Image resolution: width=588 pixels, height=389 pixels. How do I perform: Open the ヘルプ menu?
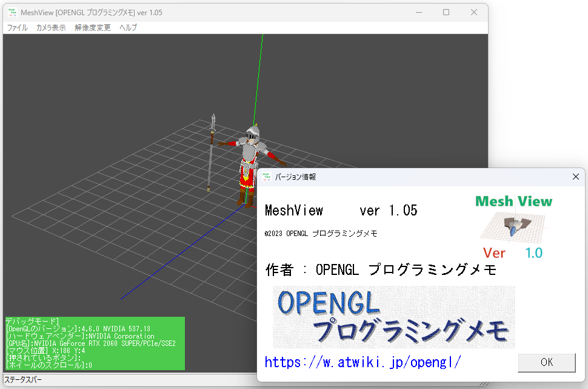tap(129, 28)
